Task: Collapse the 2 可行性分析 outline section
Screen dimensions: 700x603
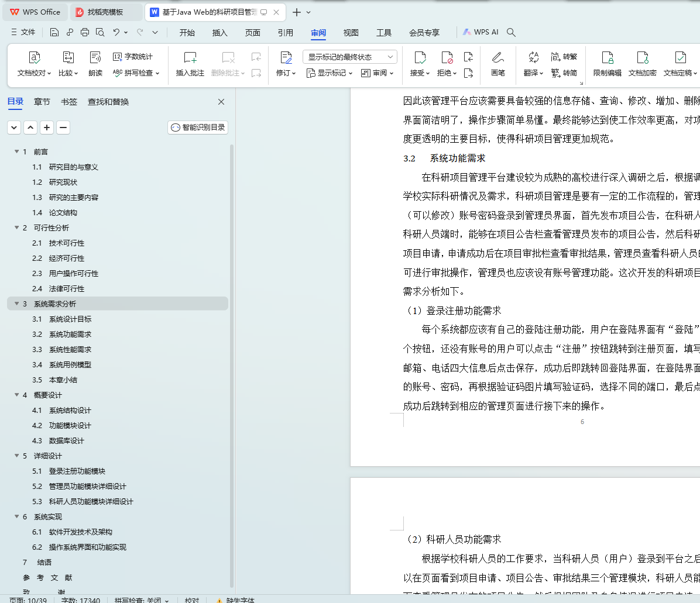Action: 16,228
